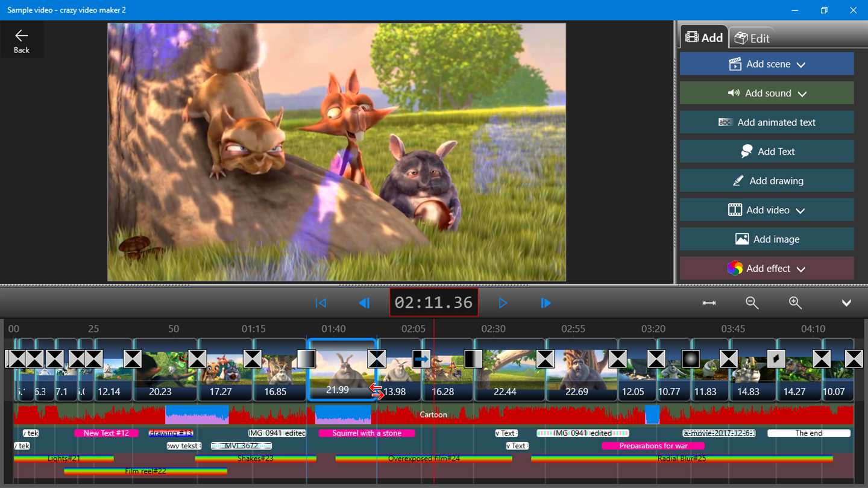Click the Add Text button
Screen dimensions: 868x488
[x=767, y=152]
